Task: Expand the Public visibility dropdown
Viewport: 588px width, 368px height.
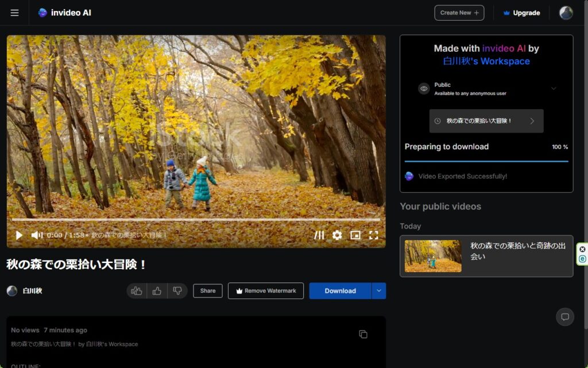Action: click(554, 88)
